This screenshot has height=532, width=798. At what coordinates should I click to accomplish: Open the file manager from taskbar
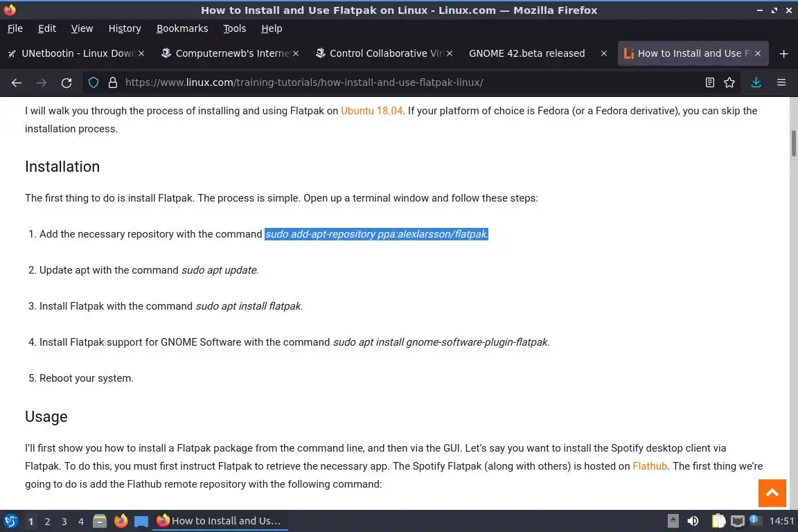coord(100,521)
